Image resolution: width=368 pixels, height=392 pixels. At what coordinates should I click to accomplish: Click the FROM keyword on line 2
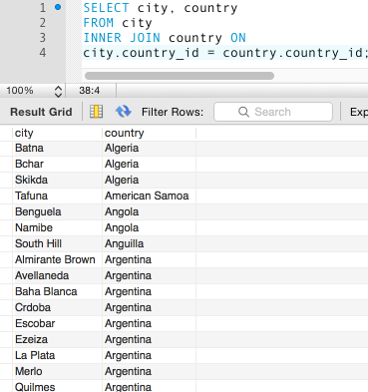click(x=98, y=23)
